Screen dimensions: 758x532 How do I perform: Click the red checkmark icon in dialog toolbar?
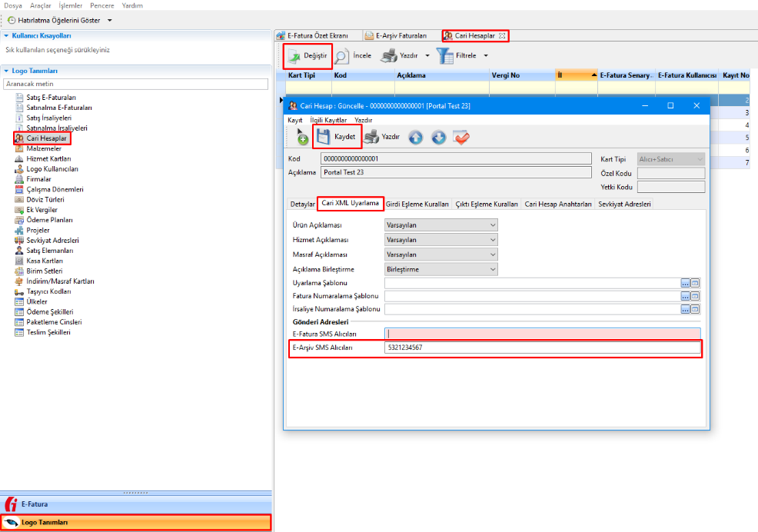[461, 137]
